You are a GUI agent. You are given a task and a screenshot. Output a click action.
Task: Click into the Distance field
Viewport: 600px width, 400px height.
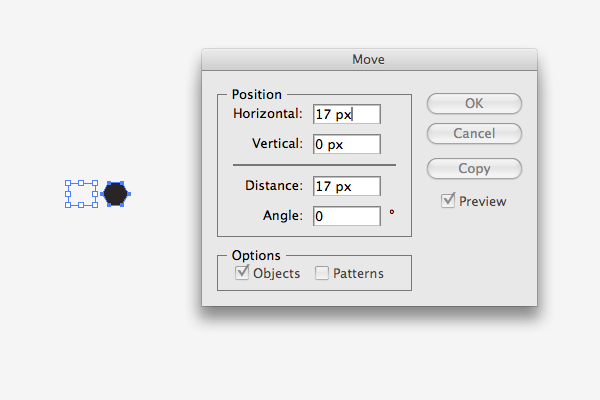347,186
